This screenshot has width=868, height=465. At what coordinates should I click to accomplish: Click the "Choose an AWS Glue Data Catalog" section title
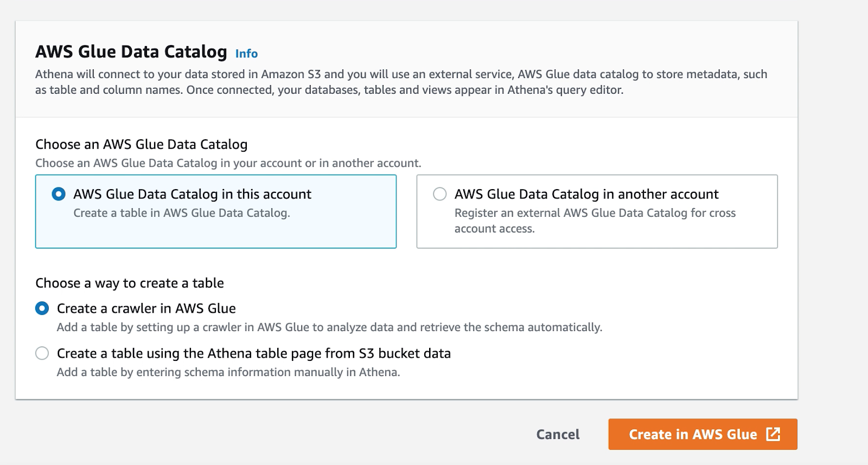pyautogui.click(x=141, y=144)
